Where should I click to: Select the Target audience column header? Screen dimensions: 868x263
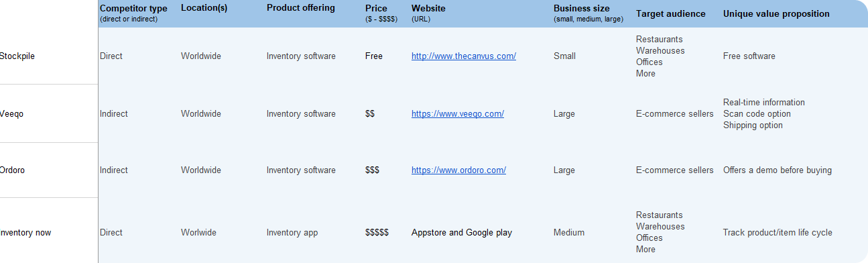pos(671,13)
